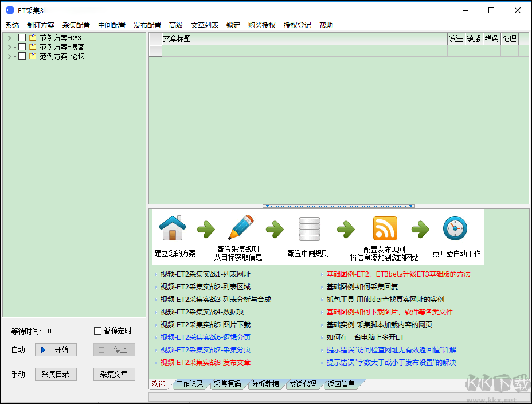The height and width of the screenshot is (404, 532).
Task: Click the 发送 column header
Action: tap(456, 38)
